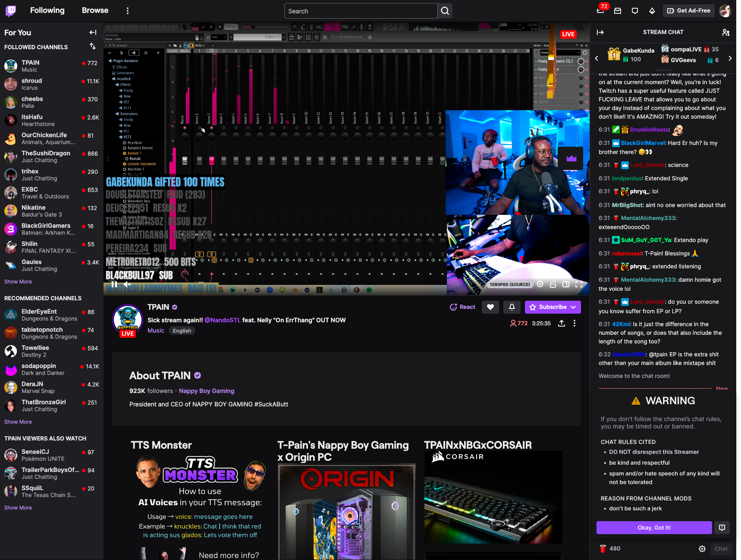Click the Get Ad-Free button

coord(689,11)
